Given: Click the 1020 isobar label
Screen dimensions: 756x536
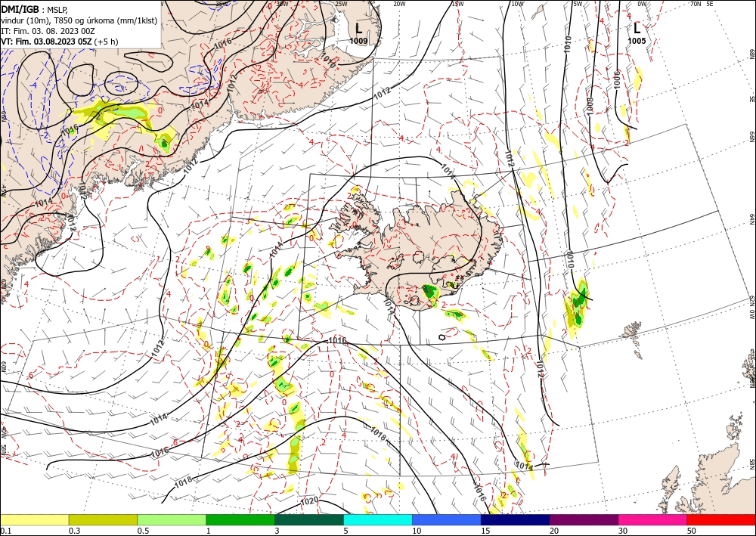Looking at the screenshot, I should 309,501.
